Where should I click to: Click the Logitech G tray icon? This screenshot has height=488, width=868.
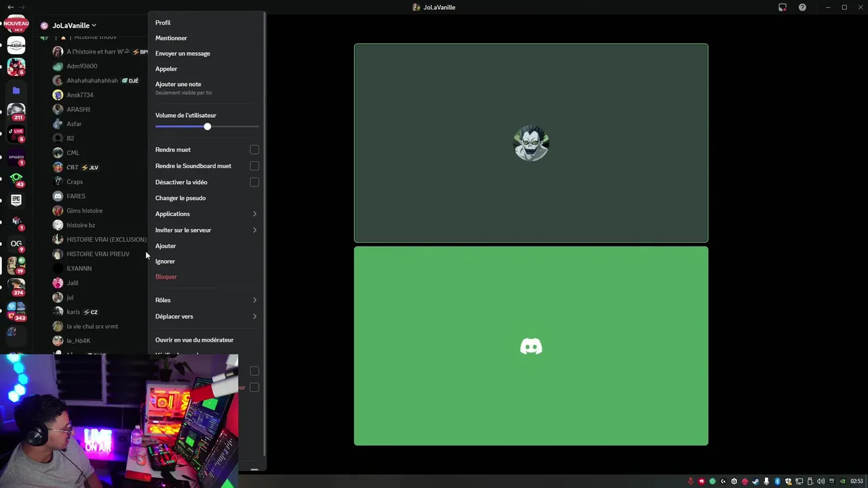723,481
